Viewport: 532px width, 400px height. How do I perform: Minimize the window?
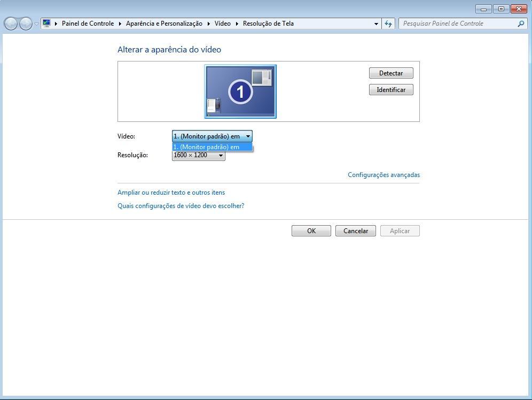coord(483,9)
